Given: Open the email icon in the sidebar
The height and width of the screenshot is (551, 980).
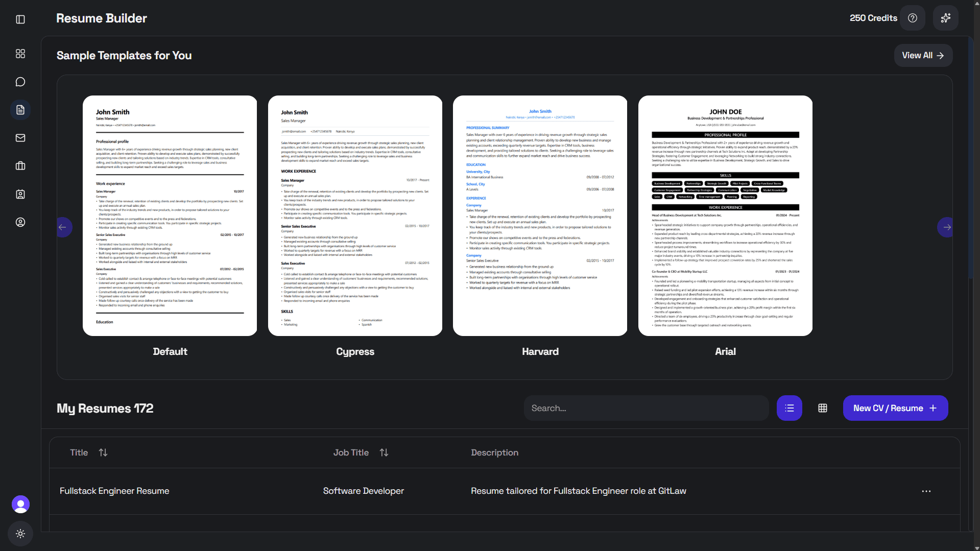Looking at the screenshot, I should click(x=20, y=137).
